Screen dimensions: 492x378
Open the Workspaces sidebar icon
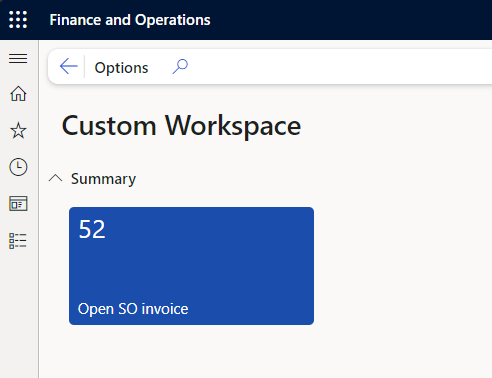click(18, 204)
